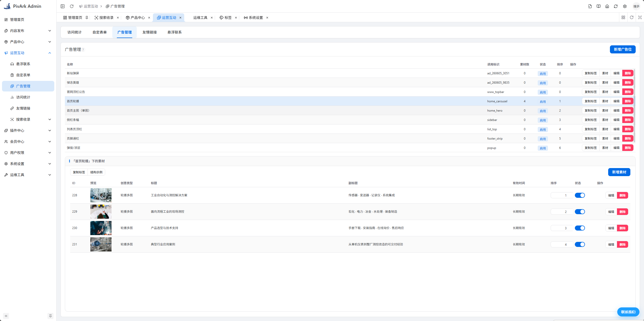
Task: Expand the 内容发布 sidebar menu
Action: tap(28, 31)
